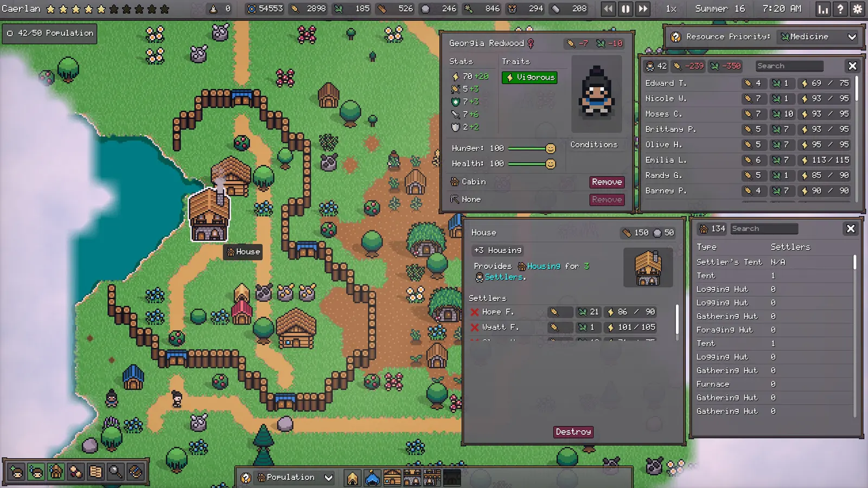Click the House settlers list scrollbar
868x488 pixels.
click(677, 320)
